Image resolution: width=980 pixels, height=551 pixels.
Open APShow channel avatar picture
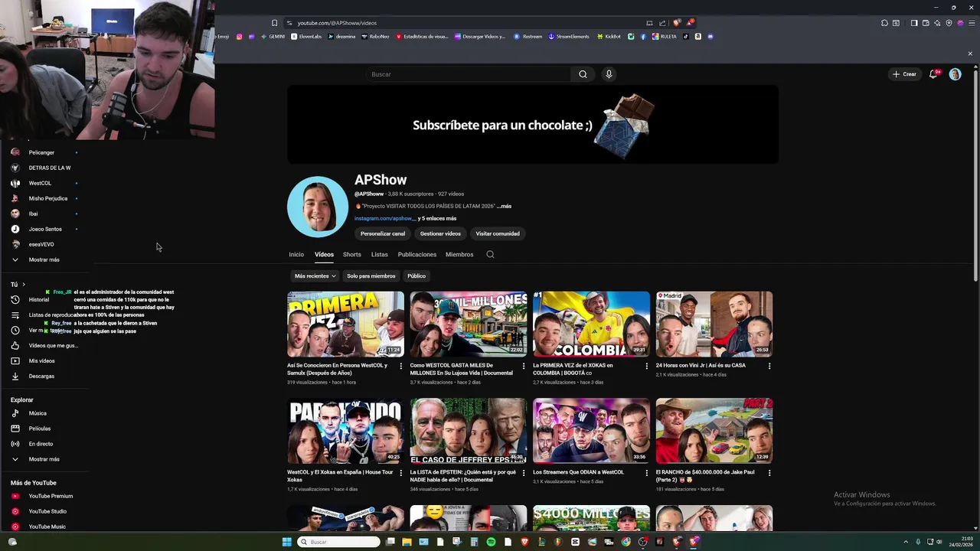(x=318, y=207)
